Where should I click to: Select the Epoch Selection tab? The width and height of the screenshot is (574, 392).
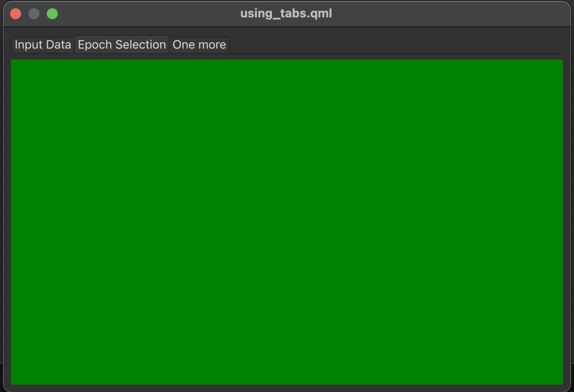pyautogui.click(x=121, y=45)
